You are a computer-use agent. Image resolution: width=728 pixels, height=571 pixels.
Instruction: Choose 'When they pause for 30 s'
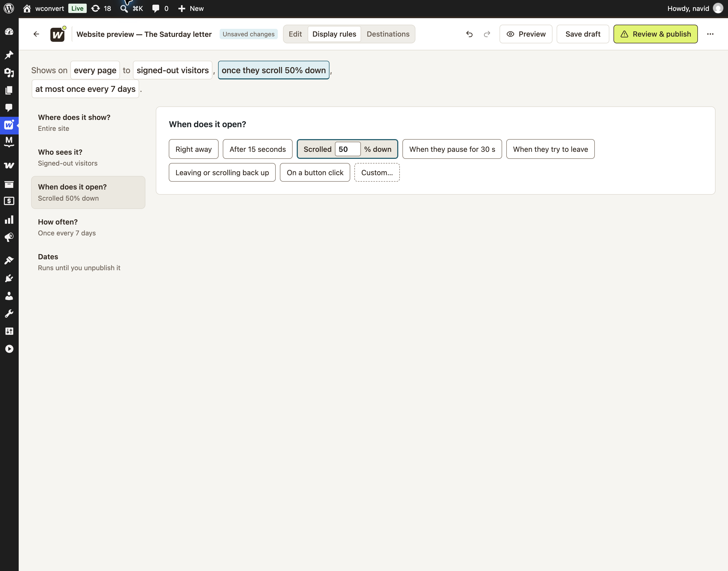(x=452, y=149)
